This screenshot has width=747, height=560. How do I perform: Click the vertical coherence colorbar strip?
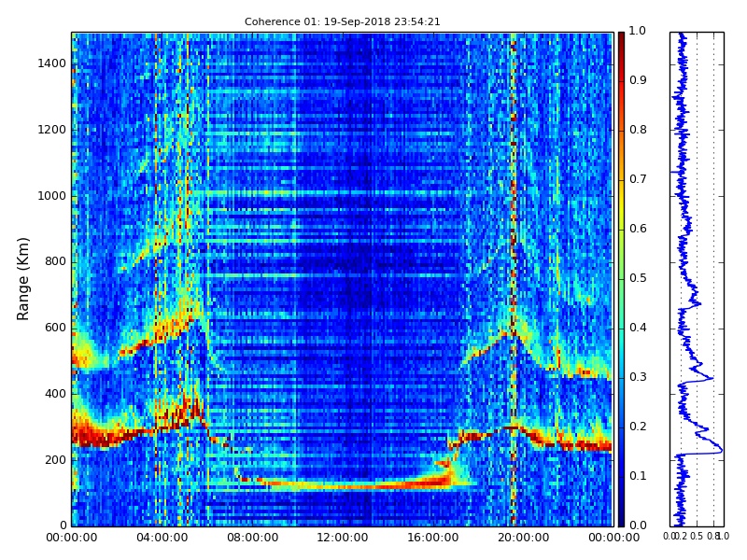pos(621,279)
